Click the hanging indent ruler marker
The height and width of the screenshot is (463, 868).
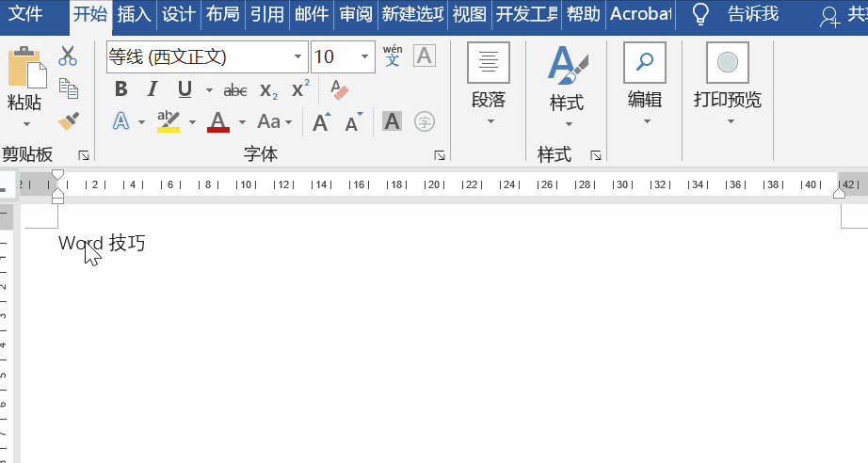pos(57,192)
